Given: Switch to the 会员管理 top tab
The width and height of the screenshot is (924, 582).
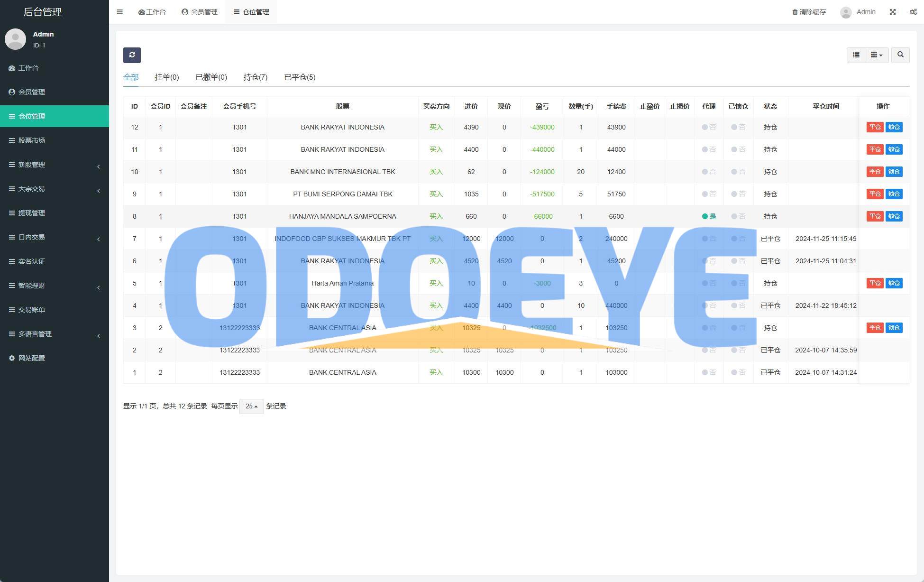Looking at the screenshot, I should tap(200, 12).
